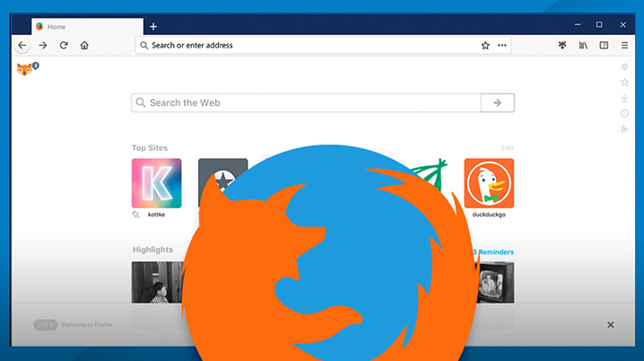644x361 pixels.
Task: Reload the current page
Action: pos(64,45)
